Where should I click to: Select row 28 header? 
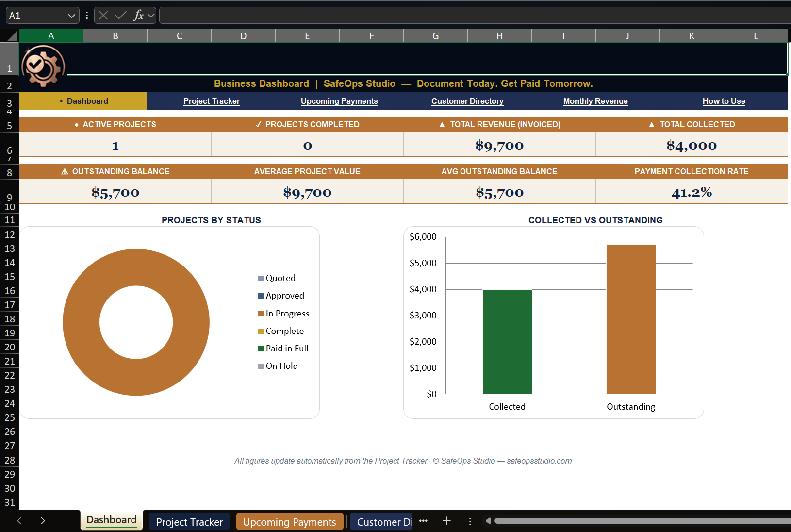(10, 460)
